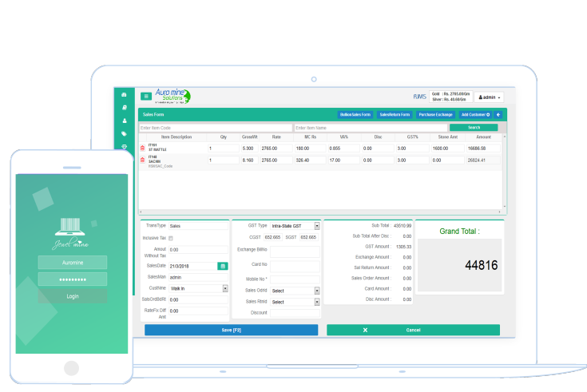
Task: Click the user icon in the sidebar
Action: coord(124,121)
